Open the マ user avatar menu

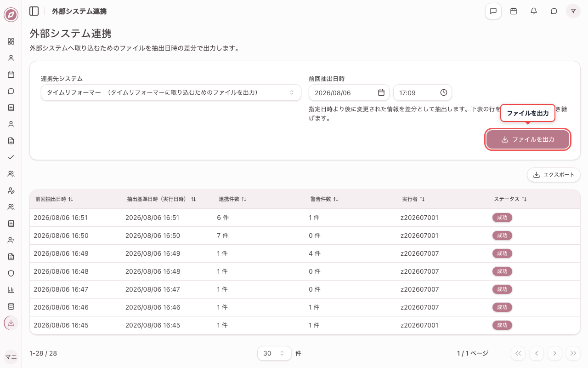tap(573, 11)
